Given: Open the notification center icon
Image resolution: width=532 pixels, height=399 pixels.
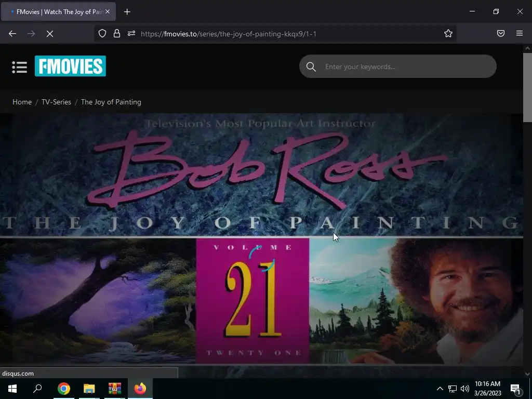Looking at the screenshot, I should [x=515, y=389].
